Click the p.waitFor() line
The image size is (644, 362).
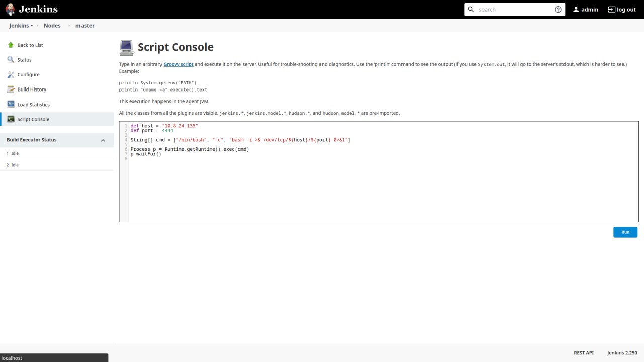146,154
